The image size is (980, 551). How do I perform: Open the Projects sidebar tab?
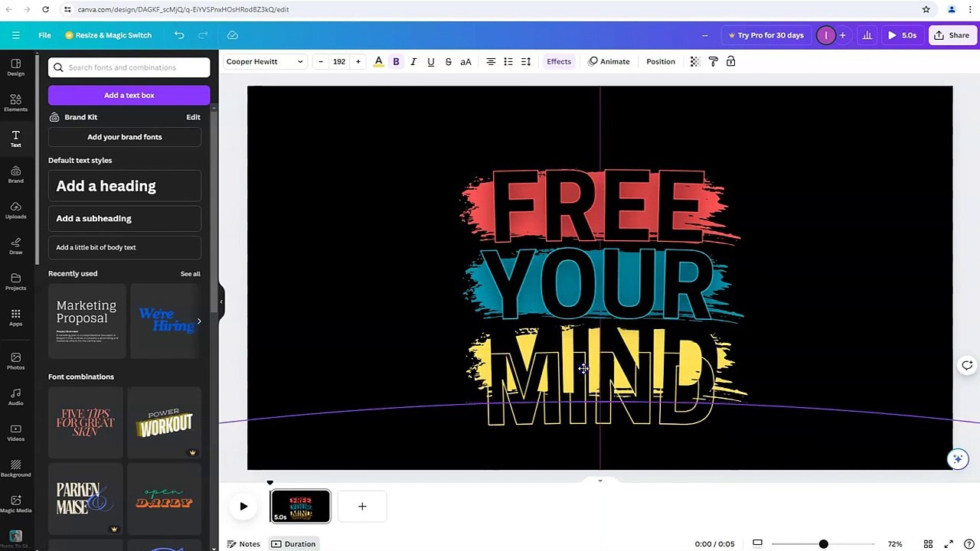click(x=15, y=282)
